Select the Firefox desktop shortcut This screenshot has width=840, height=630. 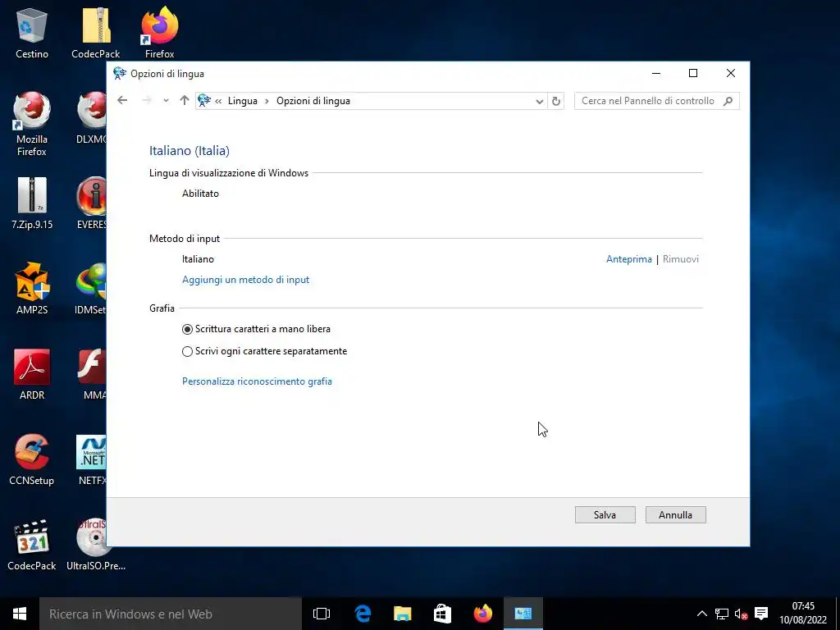pyautogui.click(x=160, y=33)
